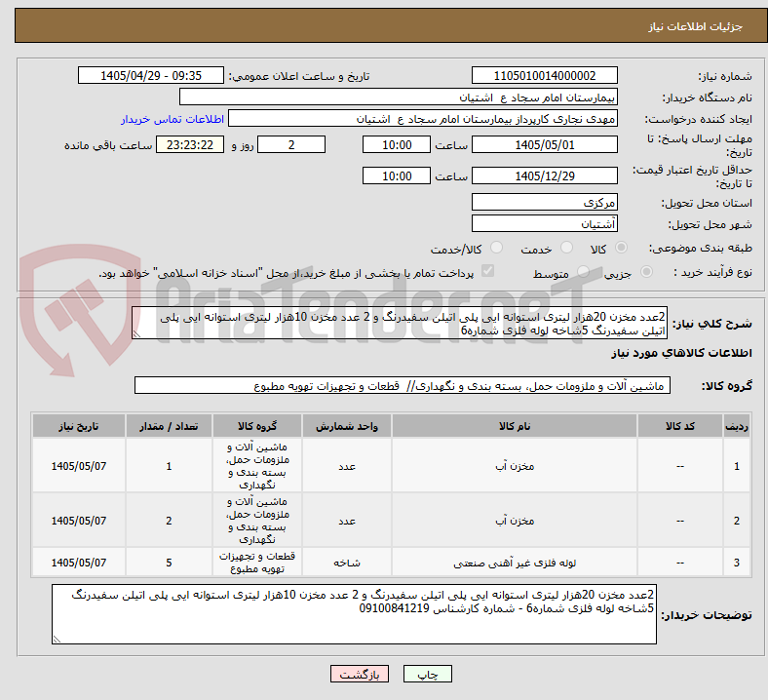Click قطعات و تجهیزات تهویه مطبوع group cell

(x=257, y=563)
